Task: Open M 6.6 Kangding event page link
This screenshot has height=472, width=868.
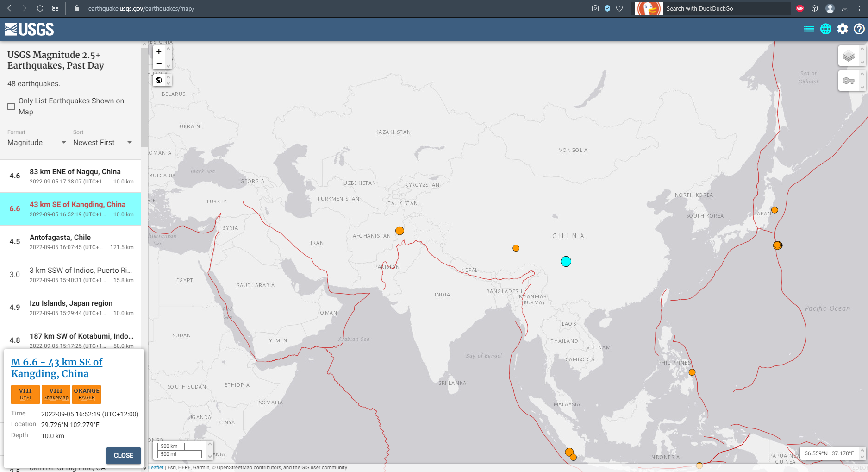Action: (56, 368)
